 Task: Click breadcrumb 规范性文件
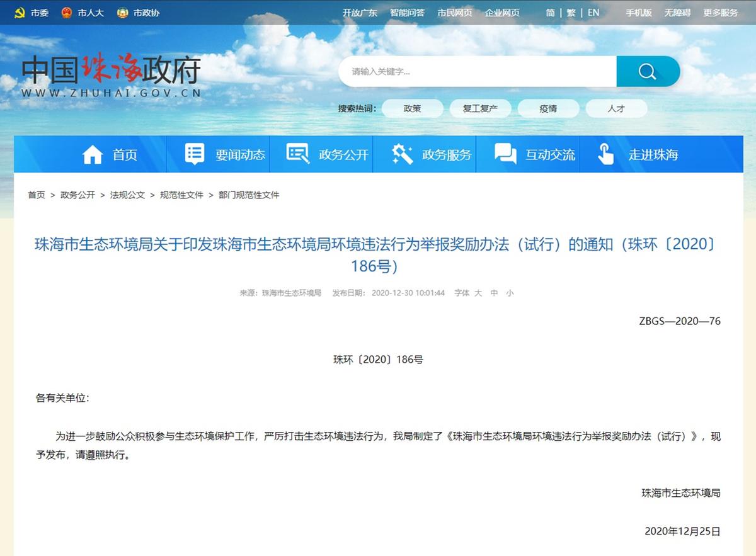[x=181, y=195]
